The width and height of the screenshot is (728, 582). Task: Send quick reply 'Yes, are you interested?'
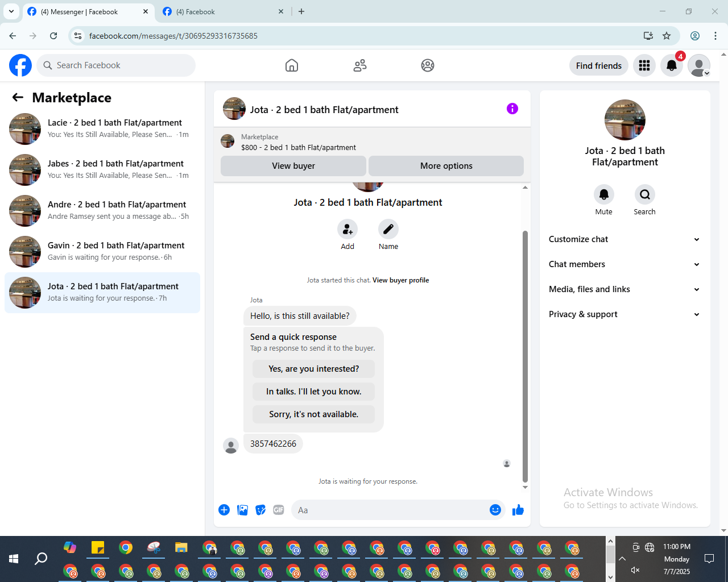(x=314, y=369)
